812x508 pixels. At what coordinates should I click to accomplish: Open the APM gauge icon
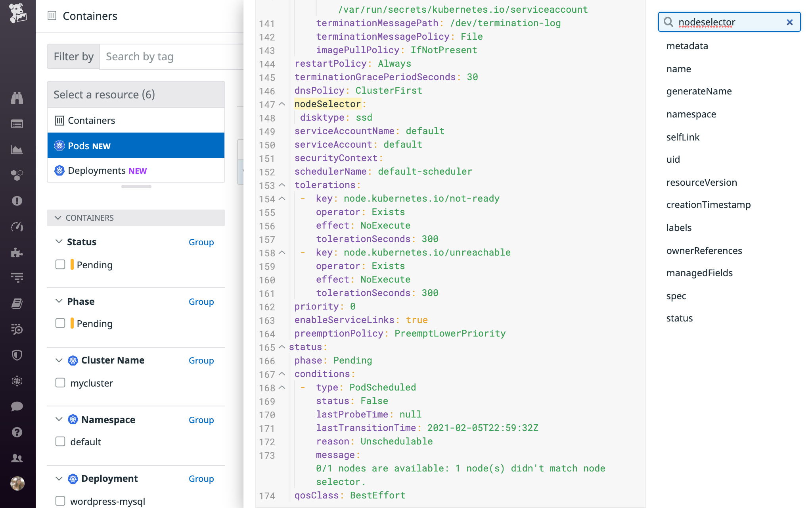point(17,226)
